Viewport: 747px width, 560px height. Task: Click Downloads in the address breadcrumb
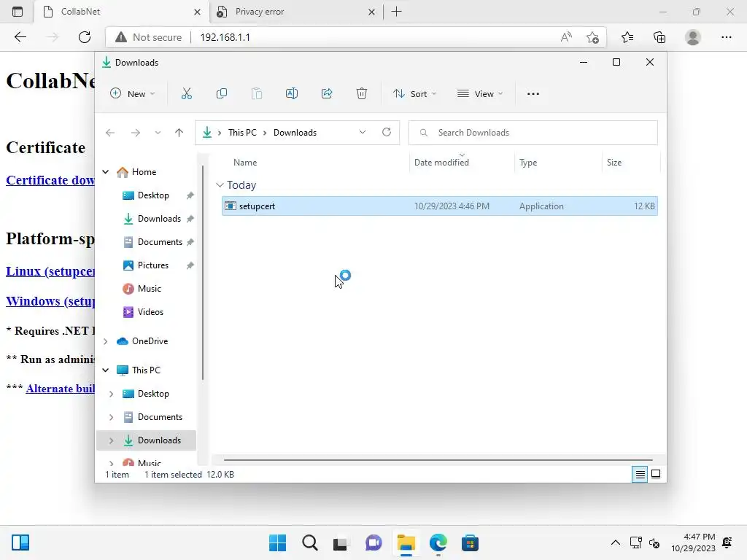(295, 133)
